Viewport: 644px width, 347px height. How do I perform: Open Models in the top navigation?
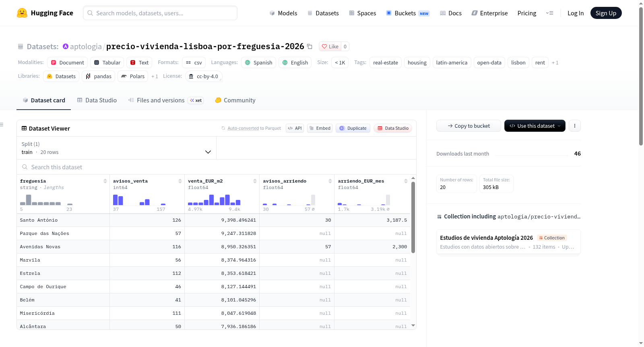(283, 13)
